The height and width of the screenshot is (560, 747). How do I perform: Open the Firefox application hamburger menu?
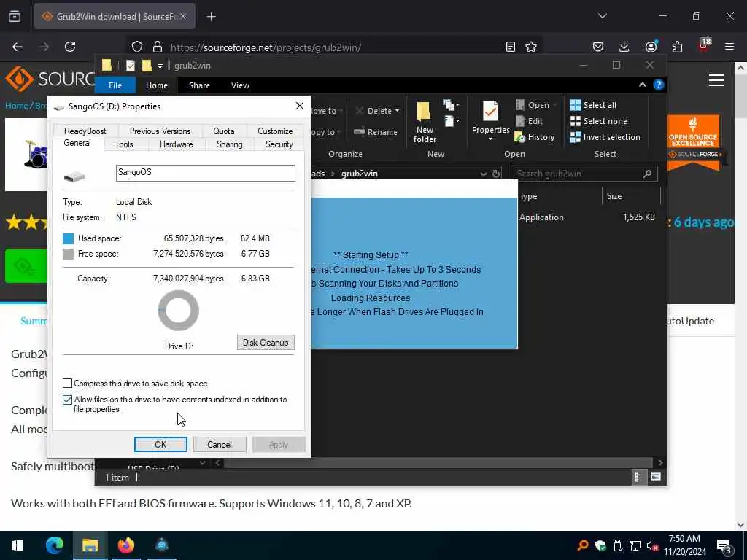point(729,47)
